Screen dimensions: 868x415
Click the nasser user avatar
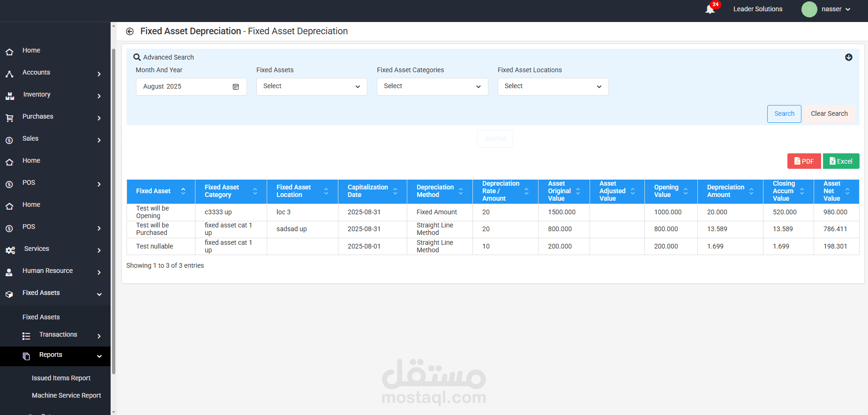pos(809,9)
